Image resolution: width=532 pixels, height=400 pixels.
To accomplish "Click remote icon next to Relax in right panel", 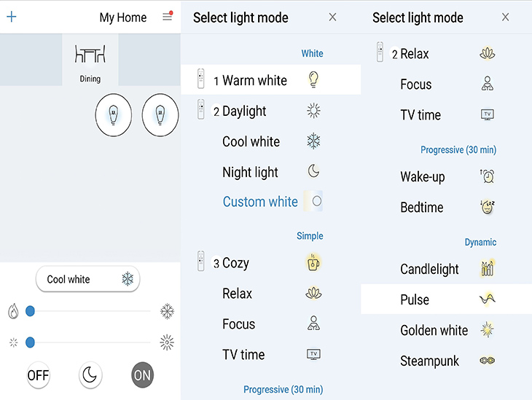I will (380, 52).
